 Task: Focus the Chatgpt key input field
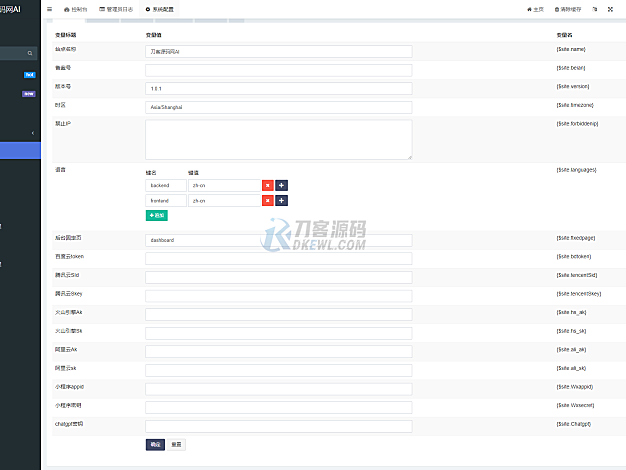[x=279, y=426]
